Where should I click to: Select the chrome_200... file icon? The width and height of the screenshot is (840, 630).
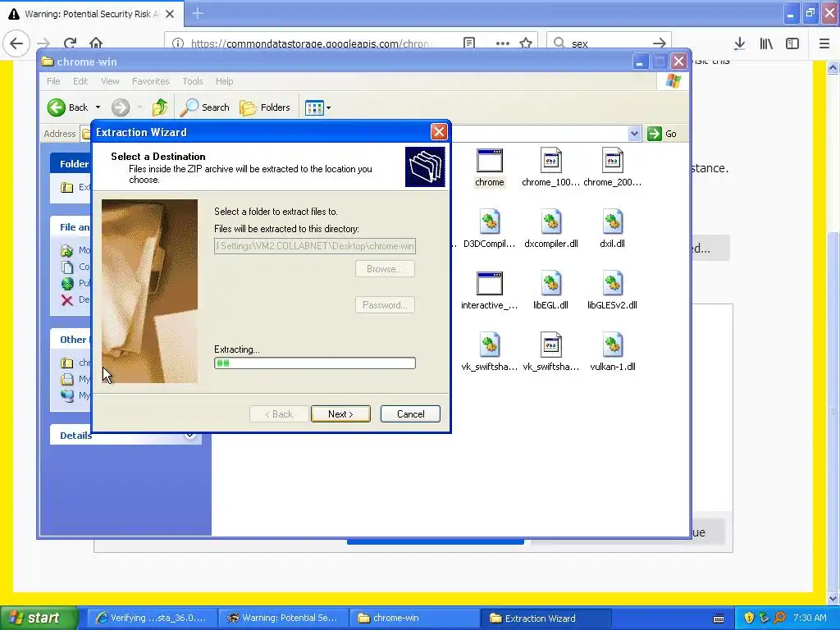click(612, 161)
